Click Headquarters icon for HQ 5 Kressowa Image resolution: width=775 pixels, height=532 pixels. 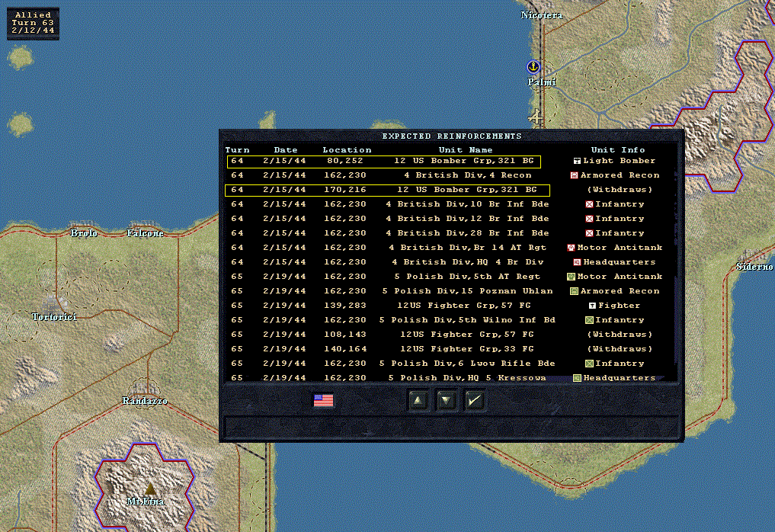coord(577,378)
